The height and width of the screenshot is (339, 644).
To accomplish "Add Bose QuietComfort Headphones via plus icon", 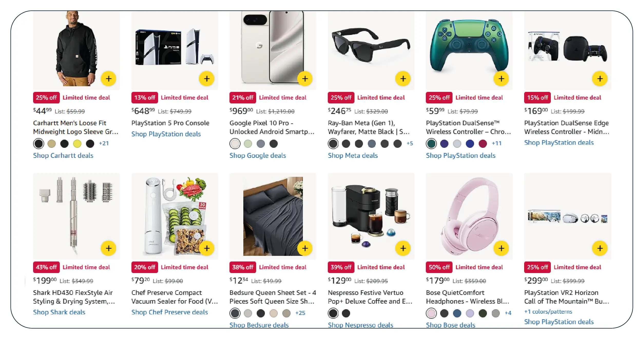I will pos(501,248).
